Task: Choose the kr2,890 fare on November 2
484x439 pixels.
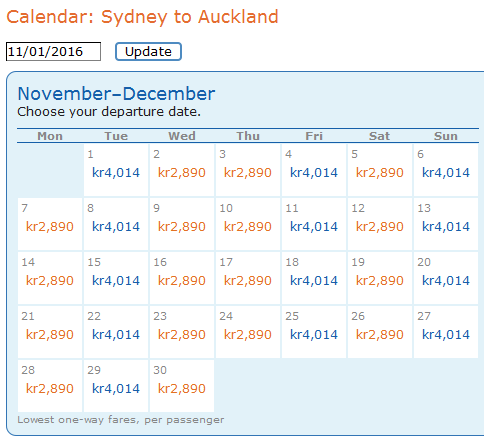Action: 182,173
